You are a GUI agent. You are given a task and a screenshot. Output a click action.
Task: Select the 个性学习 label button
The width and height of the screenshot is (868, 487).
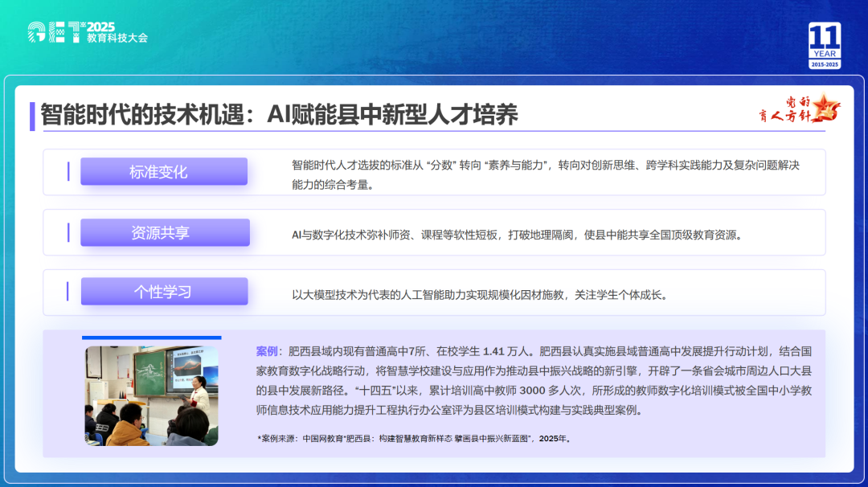click(x=164, y=292)
